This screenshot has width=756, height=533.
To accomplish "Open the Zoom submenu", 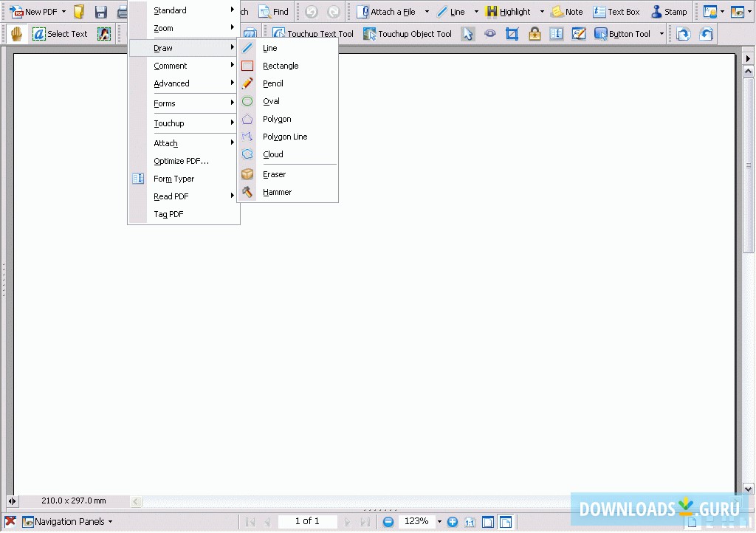I will click(184, 28).
